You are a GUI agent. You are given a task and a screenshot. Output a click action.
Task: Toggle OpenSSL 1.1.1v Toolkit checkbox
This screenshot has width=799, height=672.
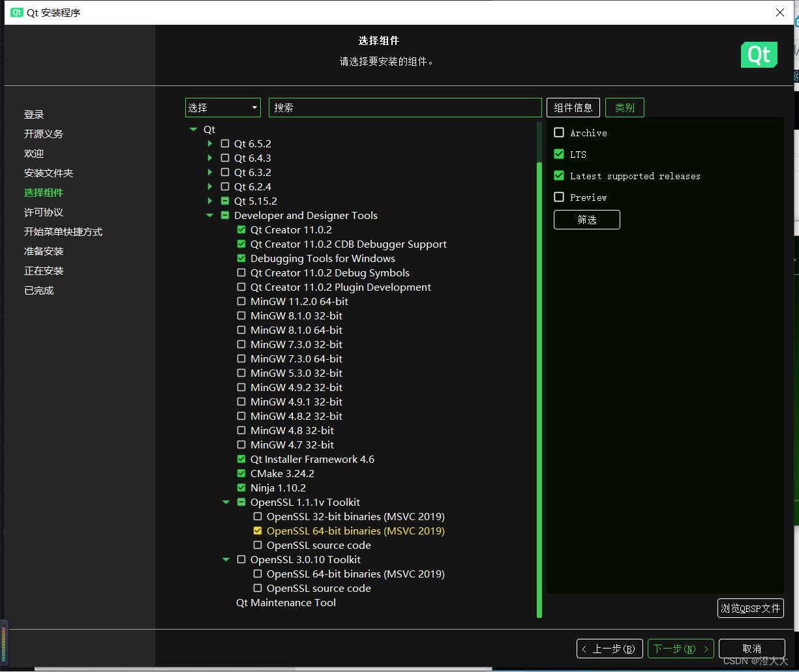click(x=241, y=502)
